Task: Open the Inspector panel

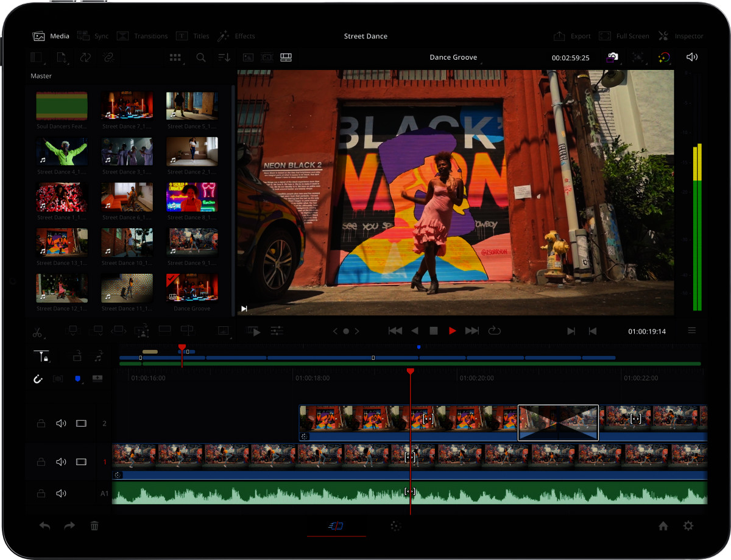Action: click(680, 36)
